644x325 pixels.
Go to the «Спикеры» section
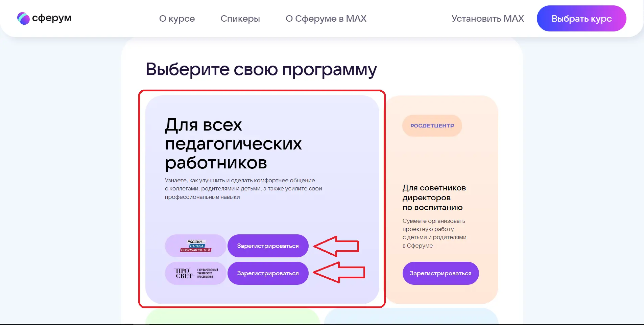tap(240, 19)
